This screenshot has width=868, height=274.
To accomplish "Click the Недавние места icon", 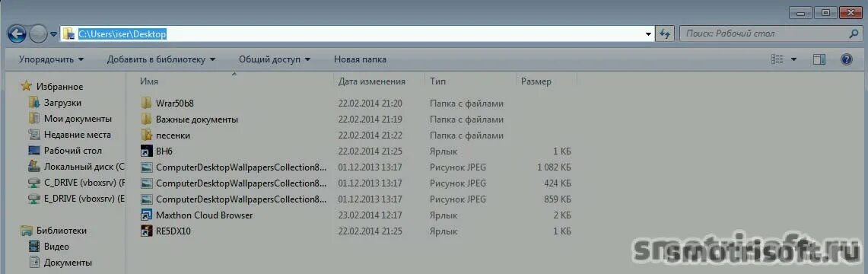I will (x=34, y=135).
